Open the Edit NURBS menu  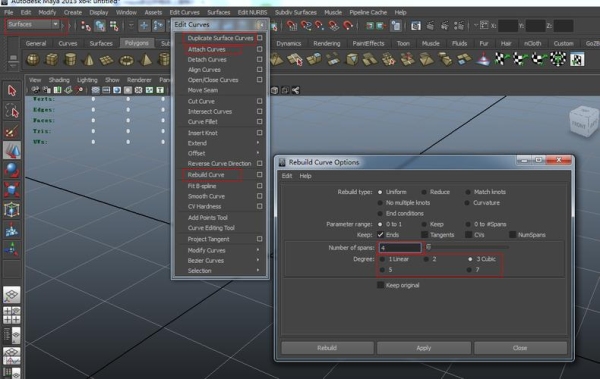[x=252, y=12]
